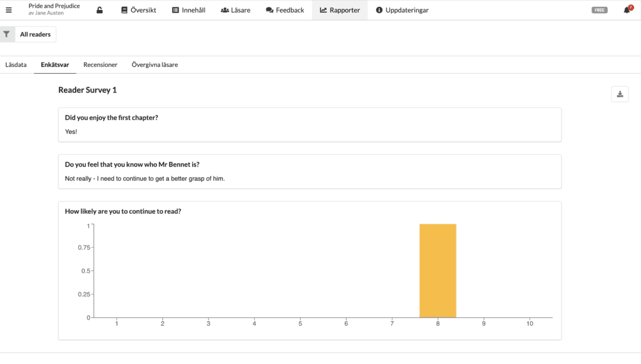Open the hamburger menu icon

(9, 10)
